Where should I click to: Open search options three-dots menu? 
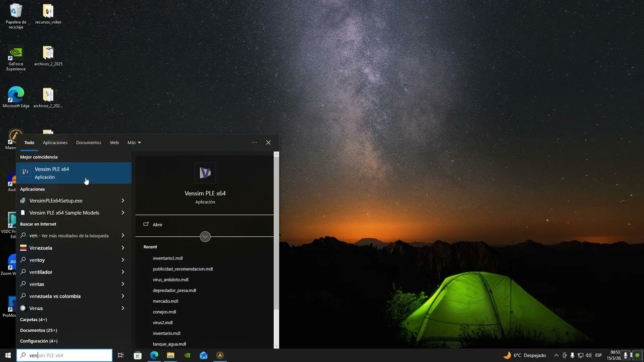tap(254, 142)
